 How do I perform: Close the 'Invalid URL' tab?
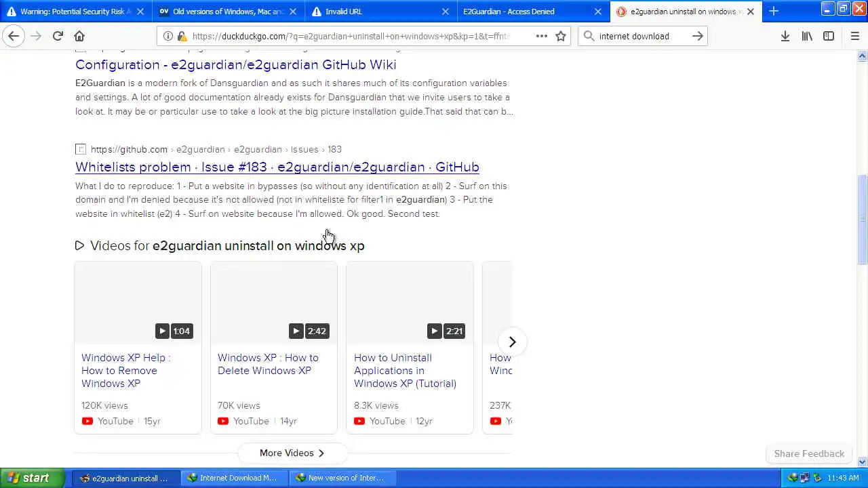[x=446, y=12]
